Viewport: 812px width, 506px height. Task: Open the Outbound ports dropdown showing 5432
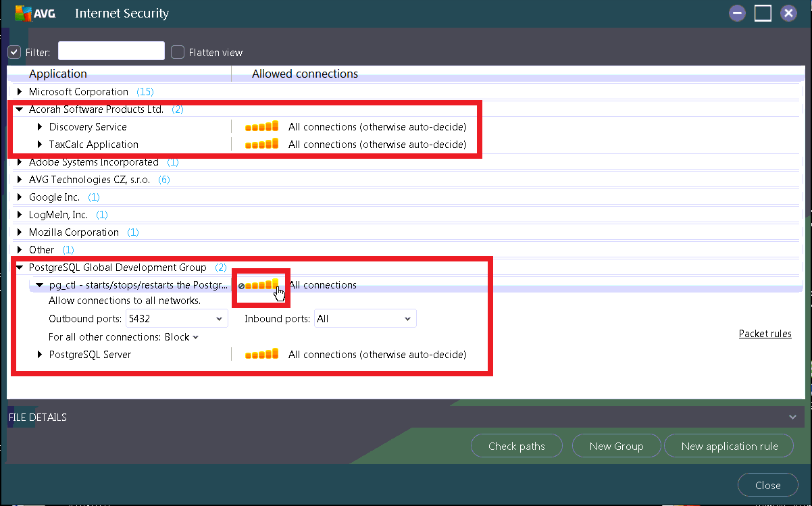click(220, 318)
